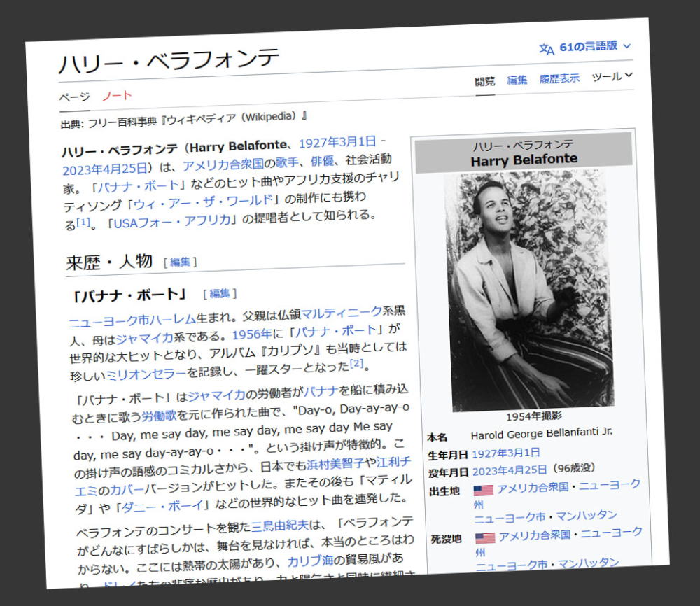The image size is (700, 606).
Task: Open アメリカ合衆国 link in 出生地 row
Action: click(x=533, y=488)
